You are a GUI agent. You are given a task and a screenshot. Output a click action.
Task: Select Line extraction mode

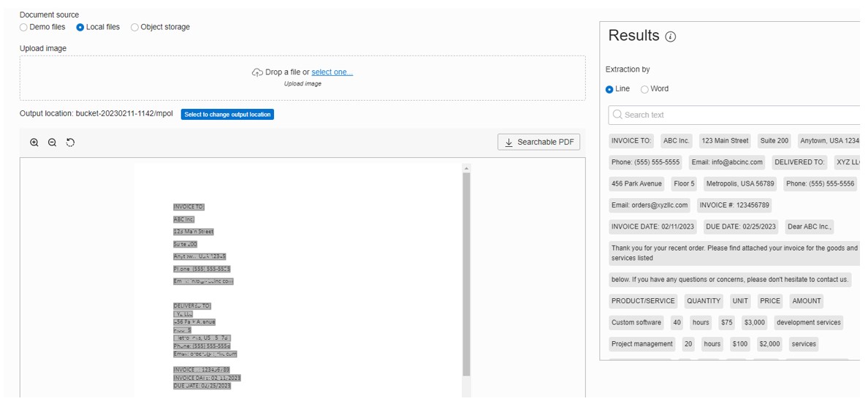point(610,89)
